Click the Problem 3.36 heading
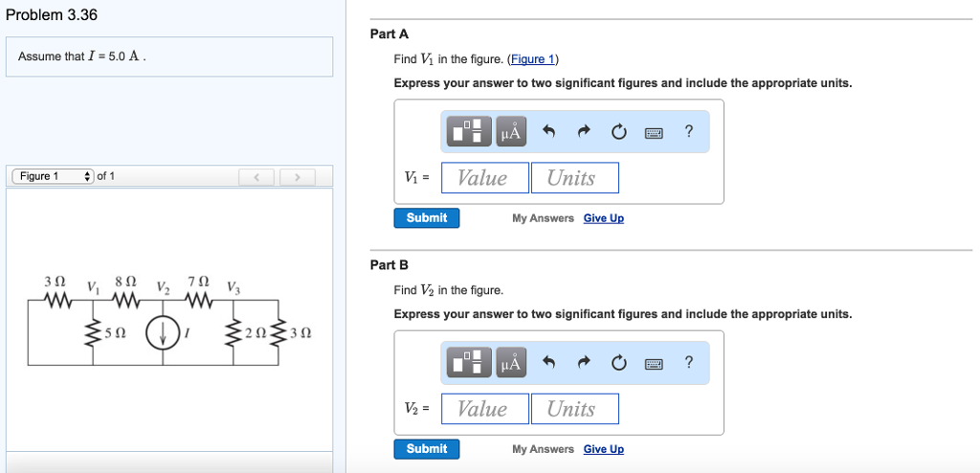Image resolution: width=980 pixels, height=473 pixels. point(52,15)
